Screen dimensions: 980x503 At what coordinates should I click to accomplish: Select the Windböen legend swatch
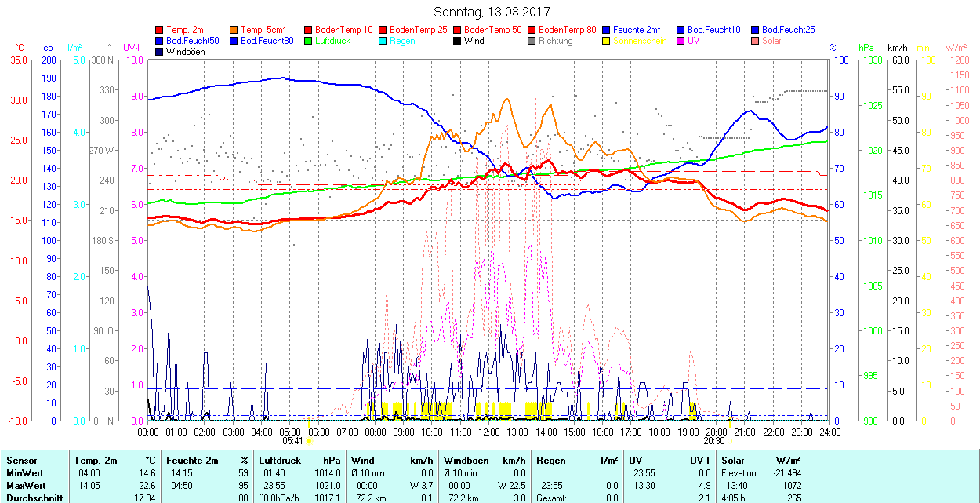click(x=160, y=52)
